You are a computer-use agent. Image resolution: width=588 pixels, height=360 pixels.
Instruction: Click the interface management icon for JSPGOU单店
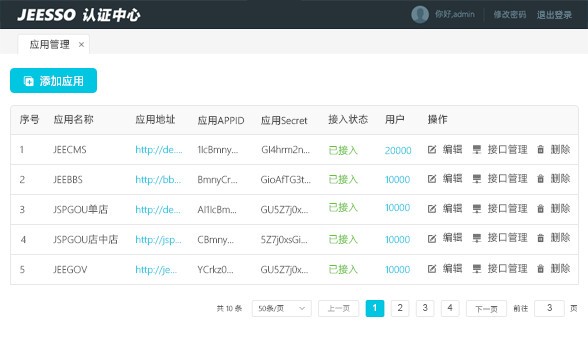[477, 208]
